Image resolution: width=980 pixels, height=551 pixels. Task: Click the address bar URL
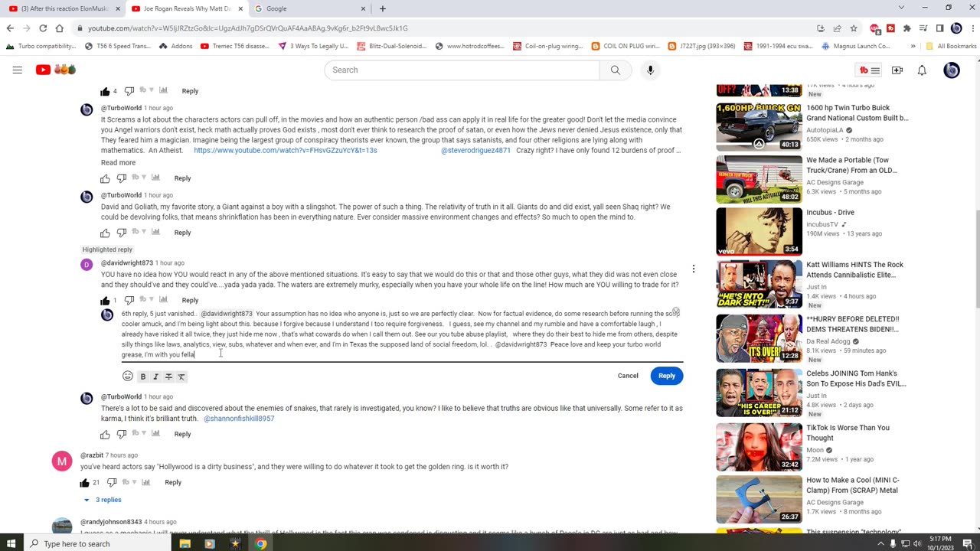tap(247, 28)
